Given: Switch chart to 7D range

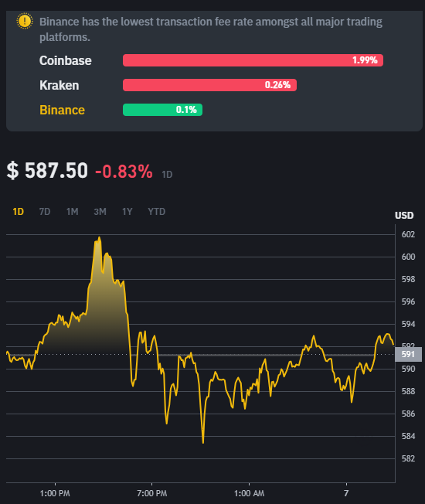Looking at the screenshot, I should click(x=45, y=212).
